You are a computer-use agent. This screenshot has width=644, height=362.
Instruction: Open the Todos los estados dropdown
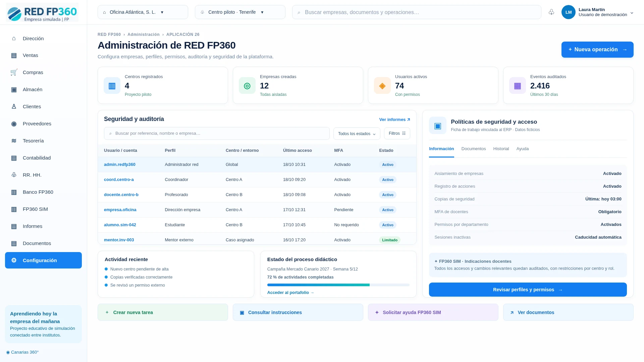[357, 133]
